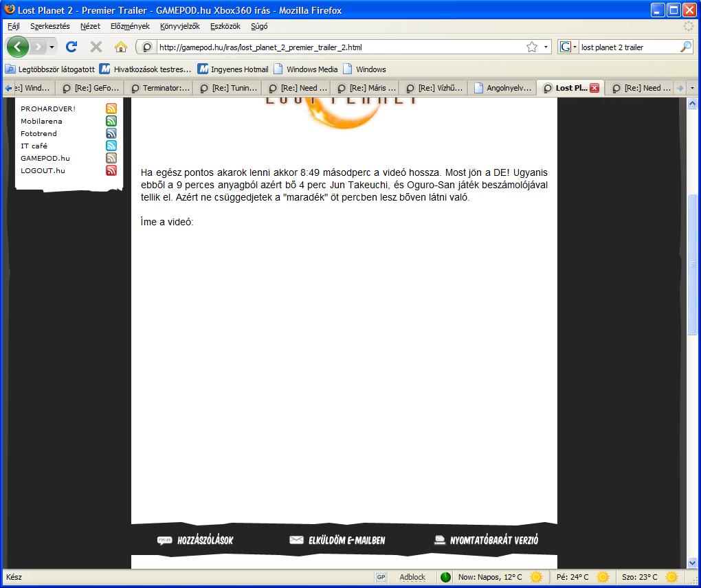
Task: Open the Szerkesztés menu
Action: 50,26
